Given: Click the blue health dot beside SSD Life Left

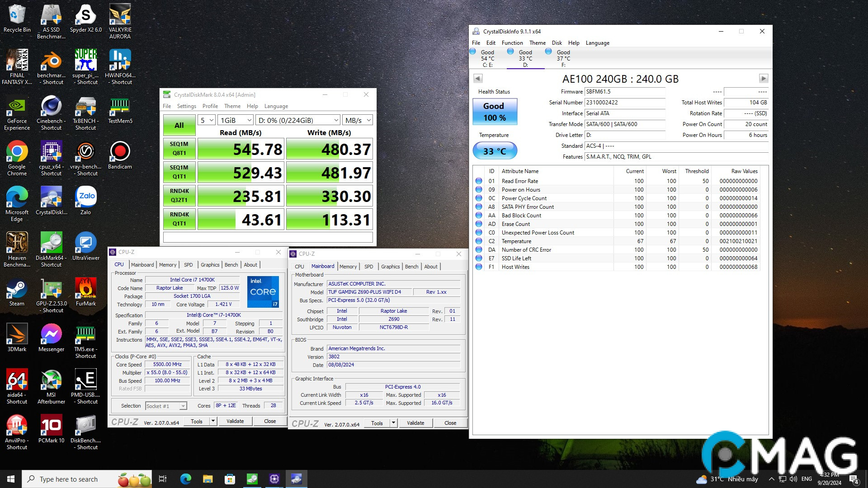Looking at the screenshot, I should (479, 258).
